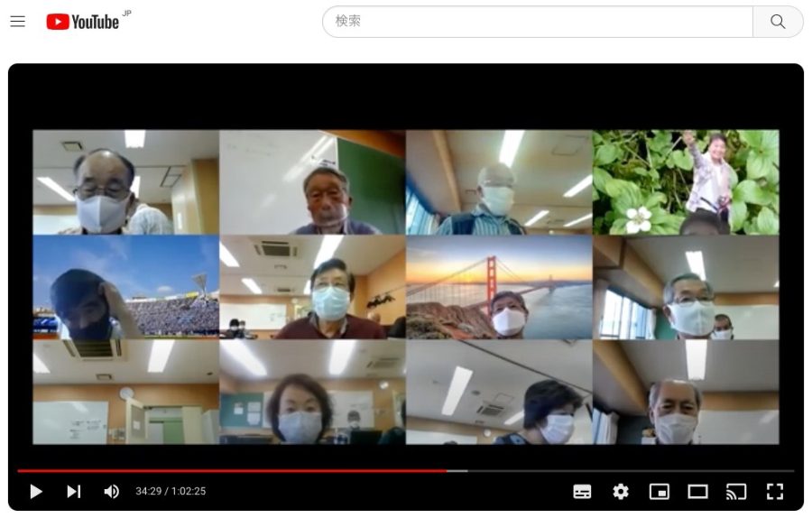This screenshot has height=518, width=812.
Task: Cast video to a TV
Action: tap(736, 491)
